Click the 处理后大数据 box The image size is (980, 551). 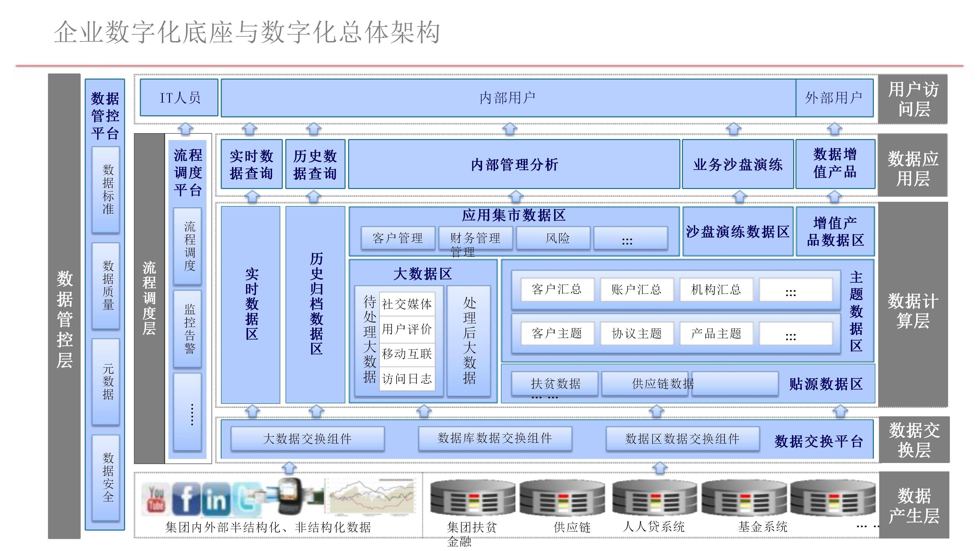pos(469,341)
